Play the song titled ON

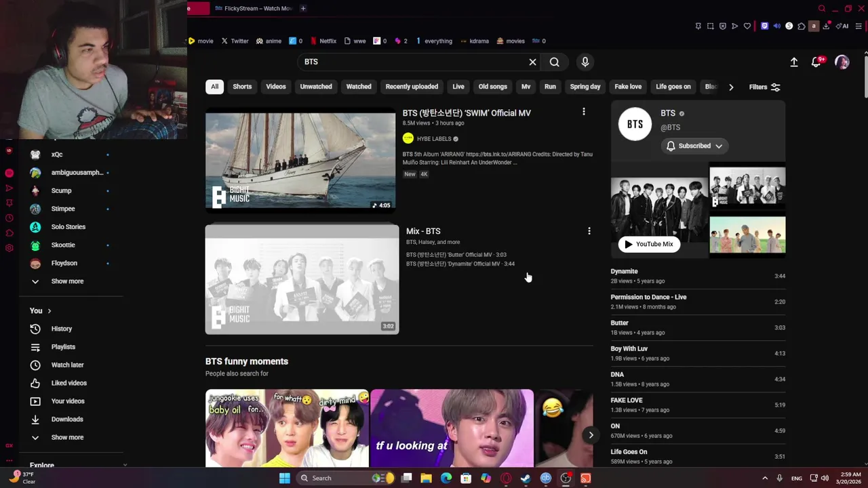coord(698,430)
